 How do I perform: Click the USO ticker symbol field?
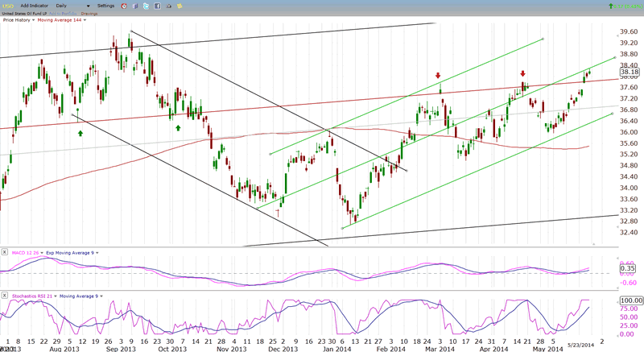coord(8,6)
